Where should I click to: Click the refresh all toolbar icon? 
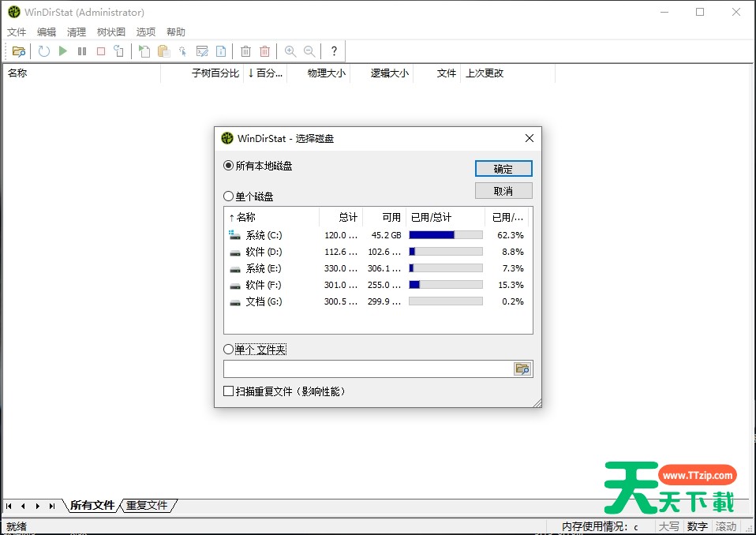tap(44, 51)
